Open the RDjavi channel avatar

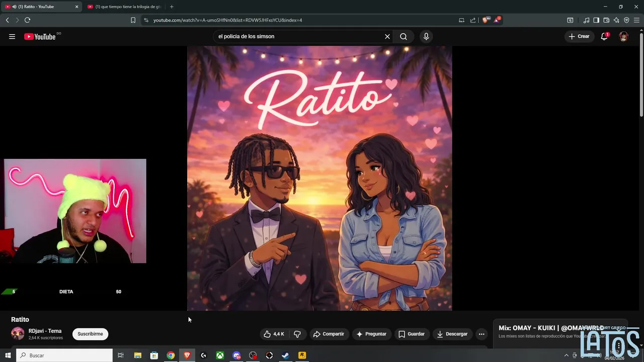pos(18,333)
